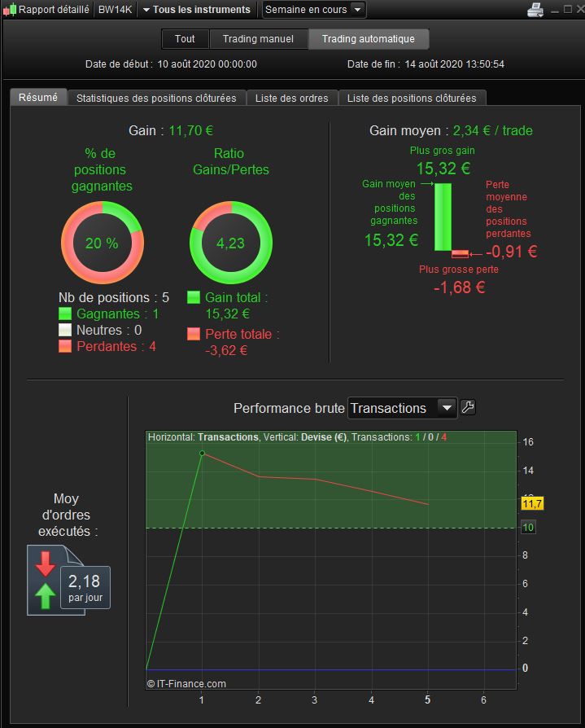Click the printer icon in title bar
This screenshot has width=585, height=728.
coord(535,10)
